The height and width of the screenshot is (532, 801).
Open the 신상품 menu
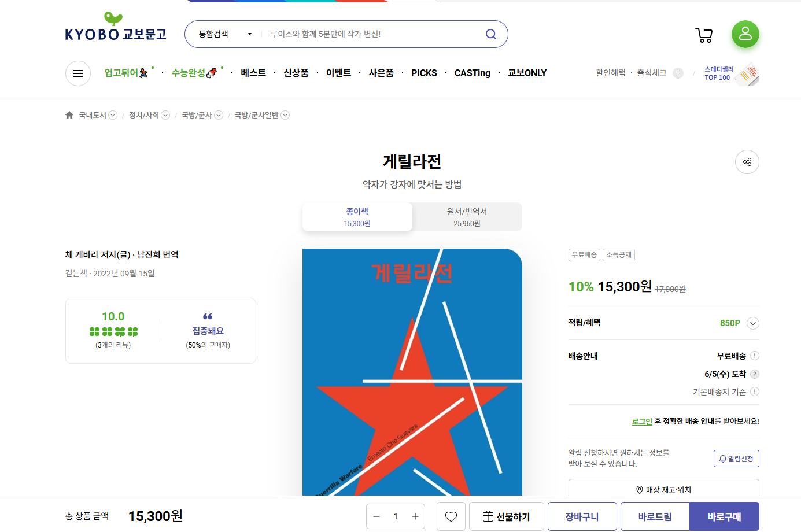point(296,73)
